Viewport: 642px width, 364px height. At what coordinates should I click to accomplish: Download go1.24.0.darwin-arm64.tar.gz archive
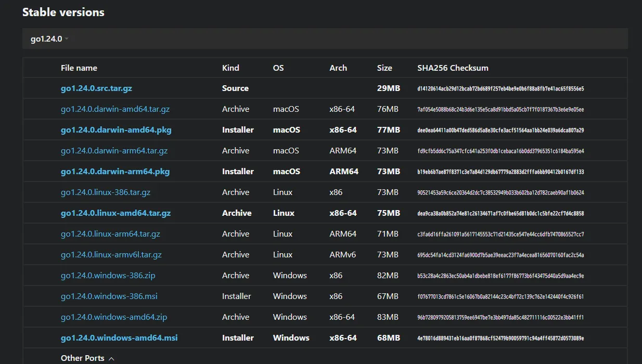click(114, 151)
